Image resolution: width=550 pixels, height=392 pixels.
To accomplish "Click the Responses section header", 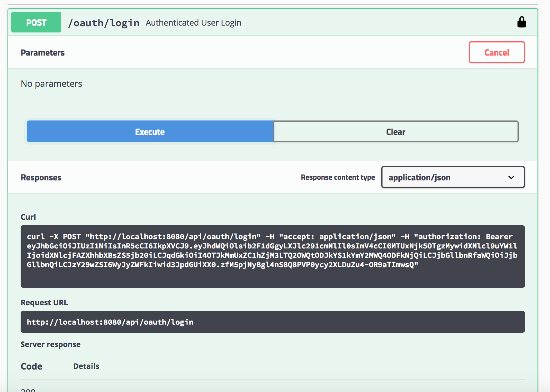I will (x=41, y=177).
